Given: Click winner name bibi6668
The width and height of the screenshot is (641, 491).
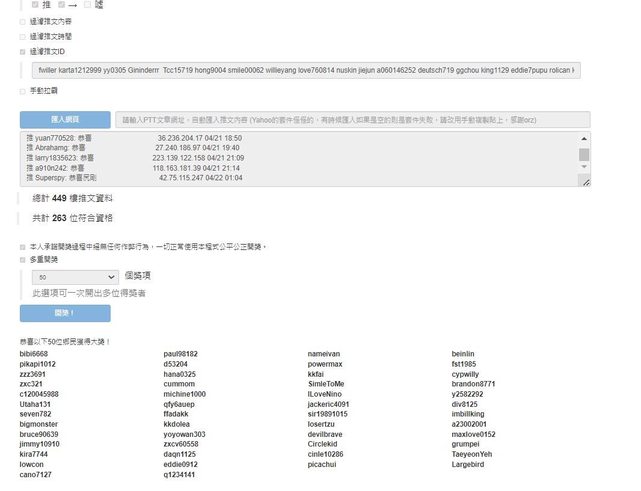Looking at the screenshot, I should tap(33, 354).
